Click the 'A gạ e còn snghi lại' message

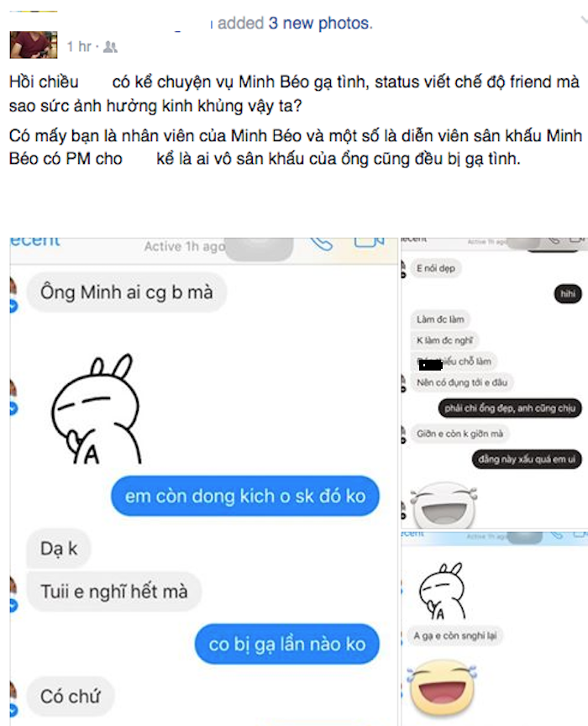click(454, 636)
